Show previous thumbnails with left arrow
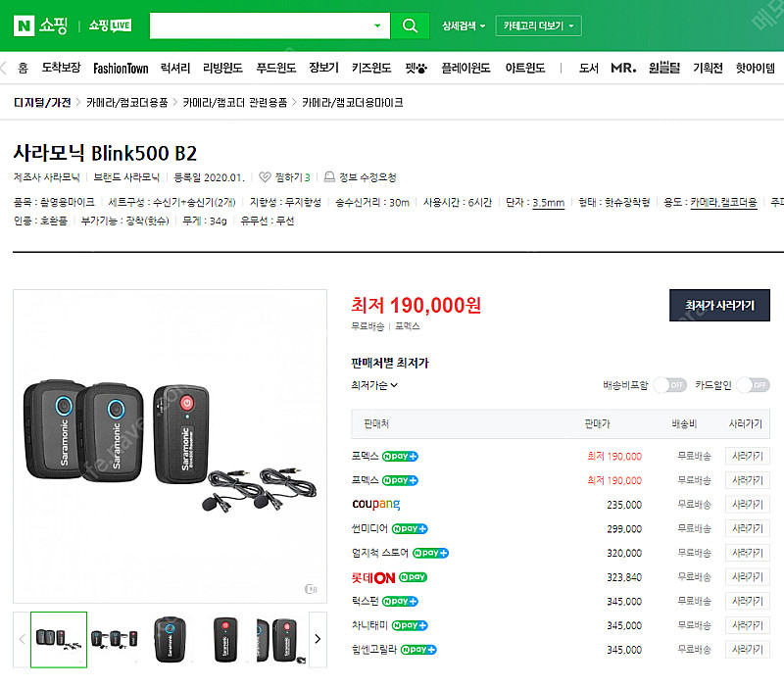 22,639
